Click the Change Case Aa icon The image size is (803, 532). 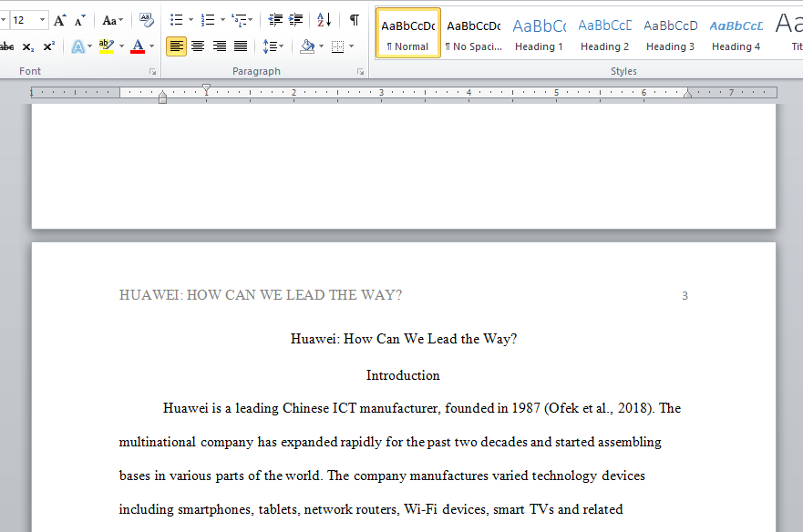point(109,20)
